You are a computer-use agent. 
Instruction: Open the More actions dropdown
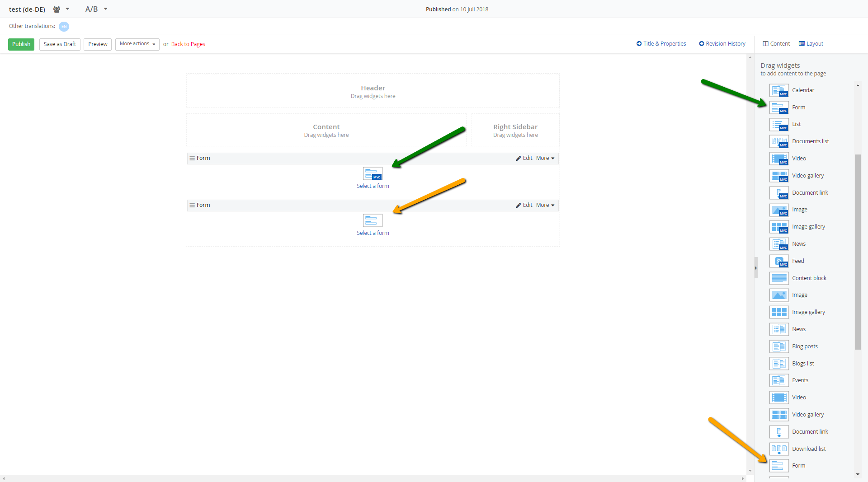pos(137,44)
